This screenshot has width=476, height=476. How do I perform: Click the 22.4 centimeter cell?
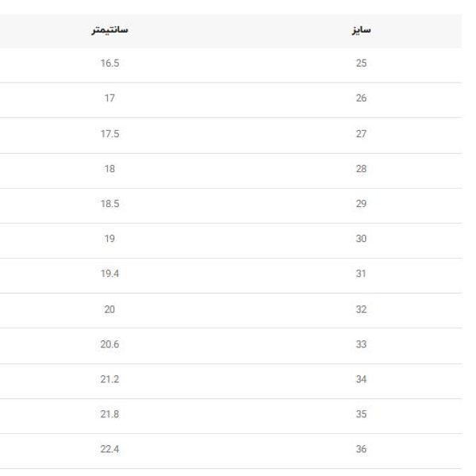point(109,449)
